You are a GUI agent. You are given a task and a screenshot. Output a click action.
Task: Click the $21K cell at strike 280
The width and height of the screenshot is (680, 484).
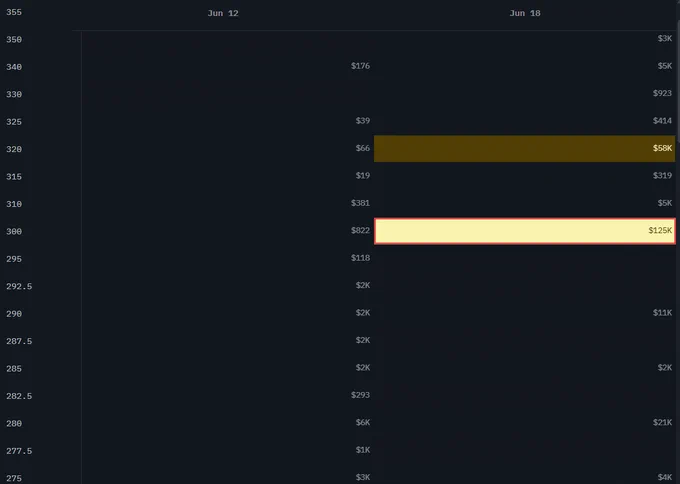pyautogui.click(x=662, y=422)
